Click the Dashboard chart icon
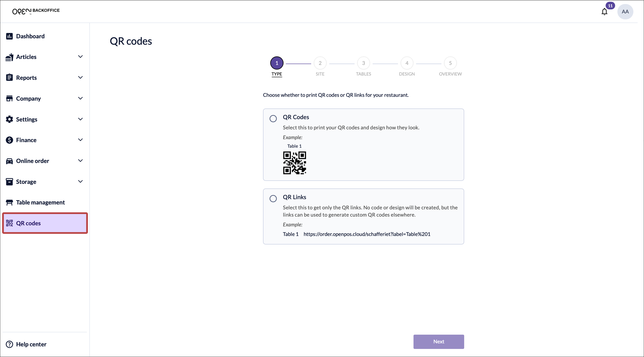Viewport: 644px width, 357px height. click(9, 36)
